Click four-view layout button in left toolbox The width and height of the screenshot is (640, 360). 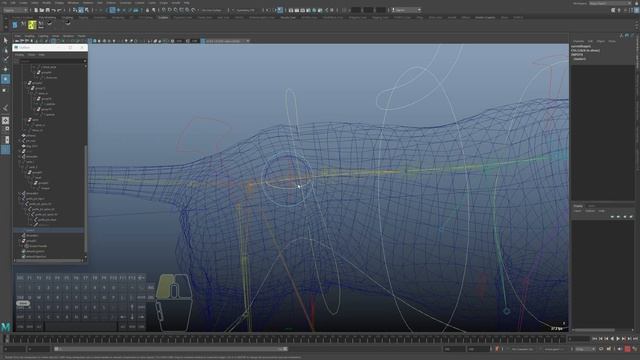point(5,130)
